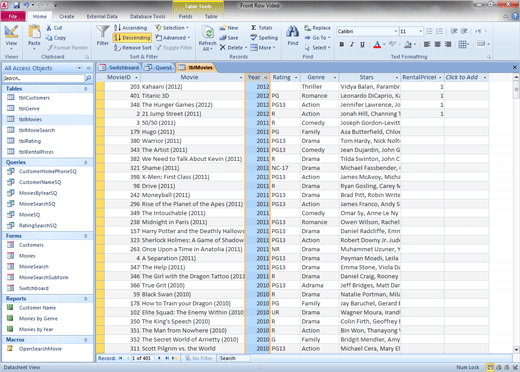The image size is (520, 372).
Task: Open tblRentalPrices table
Action: tap(36, 152)
